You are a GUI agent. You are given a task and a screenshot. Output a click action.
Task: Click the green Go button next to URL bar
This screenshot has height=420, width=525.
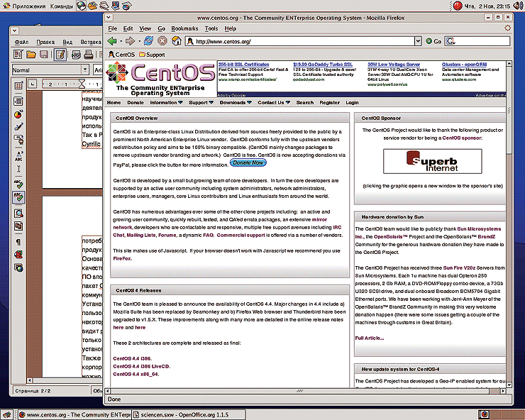[x=433, y=41]
